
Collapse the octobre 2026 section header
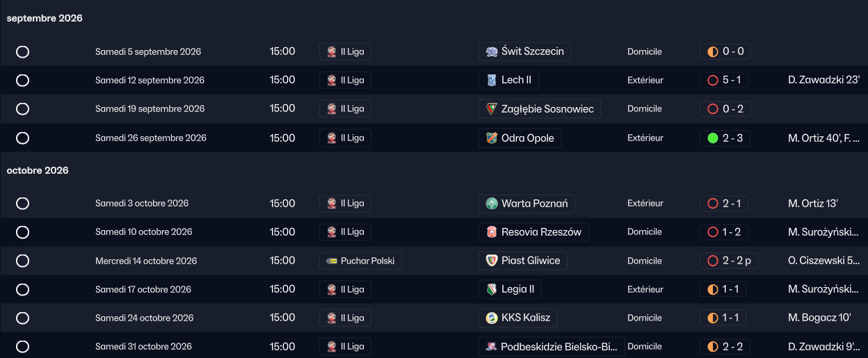coord(38,170)
